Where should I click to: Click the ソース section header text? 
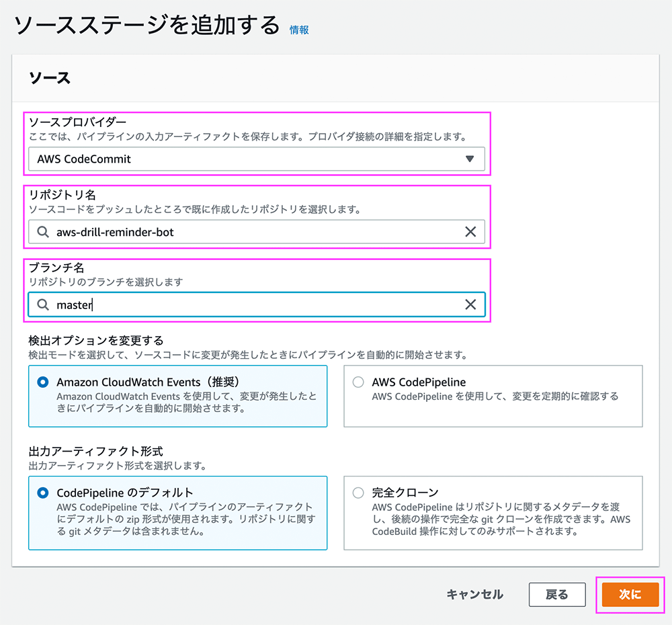tap(50, 79)
